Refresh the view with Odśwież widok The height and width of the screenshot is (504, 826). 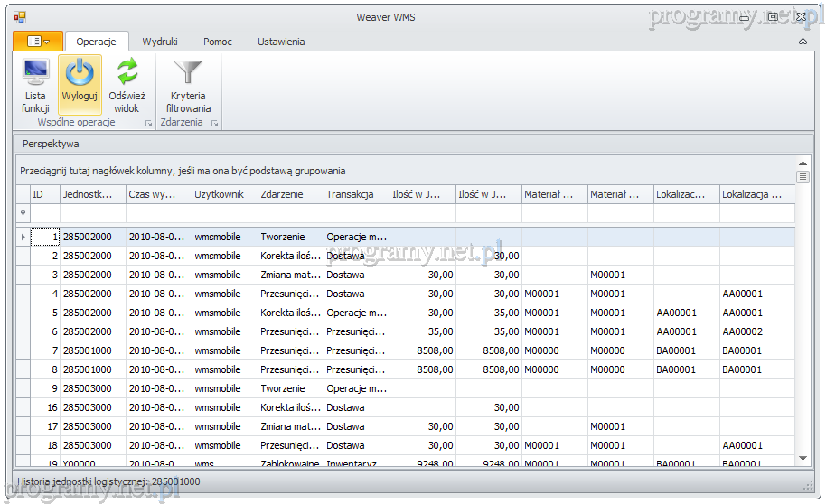click(x=127, y=85)
